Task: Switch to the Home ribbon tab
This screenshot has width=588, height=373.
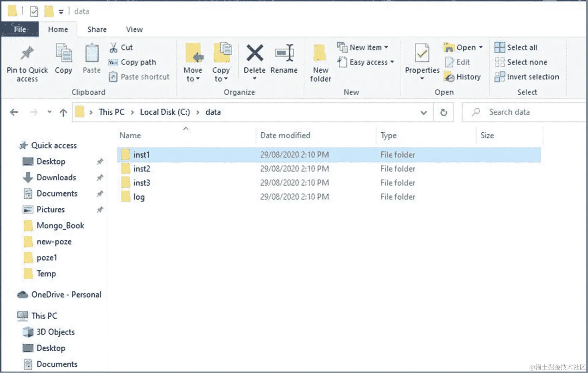Action: 58,29
